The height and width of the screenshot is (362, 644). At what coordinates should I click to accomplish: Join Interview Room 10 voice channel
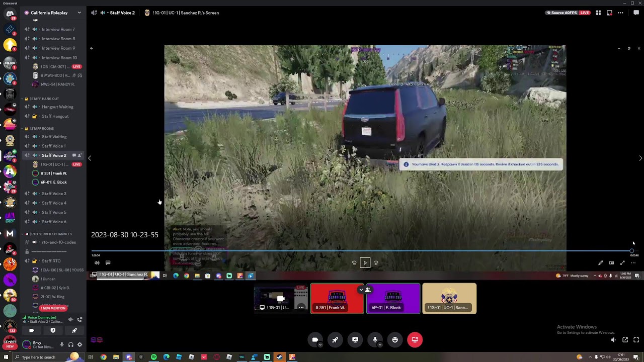click(x=54, y=58)
